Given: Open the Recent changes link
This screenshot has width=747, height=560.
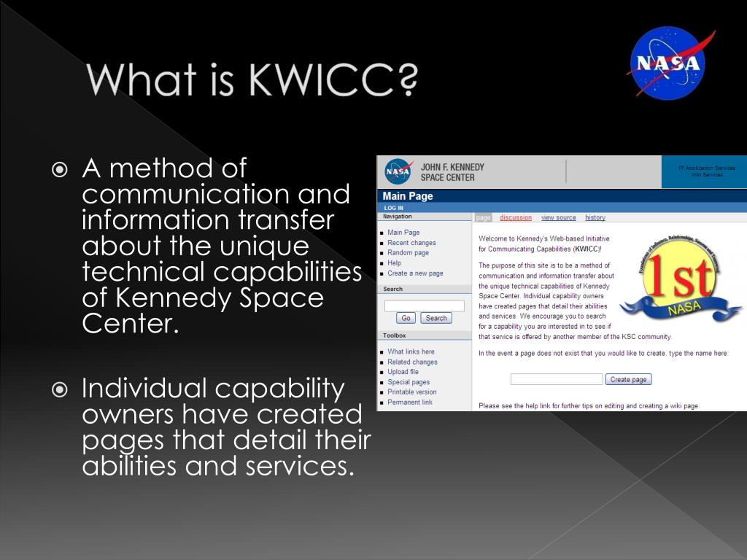Looking at the screenshot, I should (411, 243).
